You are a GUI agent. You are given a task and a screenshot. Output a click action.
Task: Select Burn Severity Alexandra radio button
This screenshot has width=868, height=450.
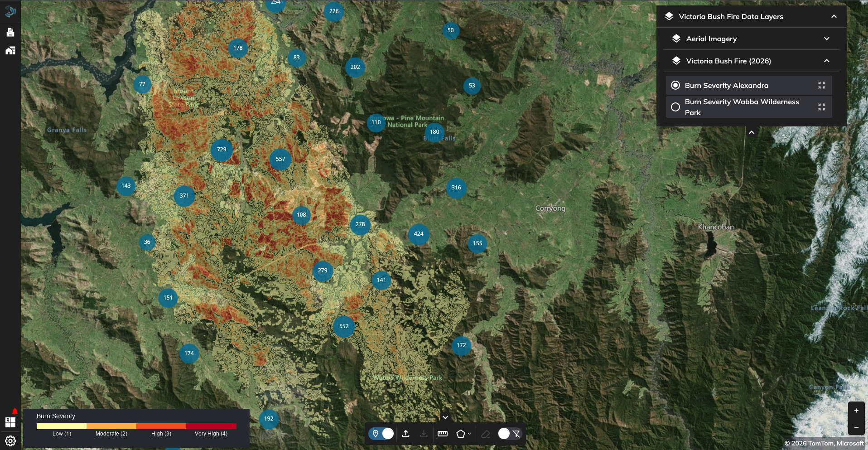pyautogui.click(x=675, y=85)
